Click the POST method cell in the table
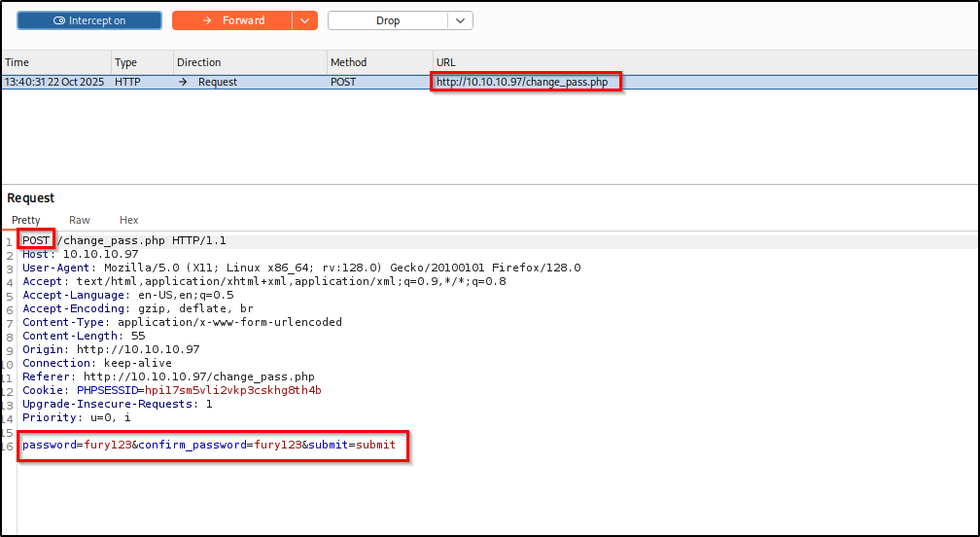Viewport: 980px width, 537px height. click(343, 82)
